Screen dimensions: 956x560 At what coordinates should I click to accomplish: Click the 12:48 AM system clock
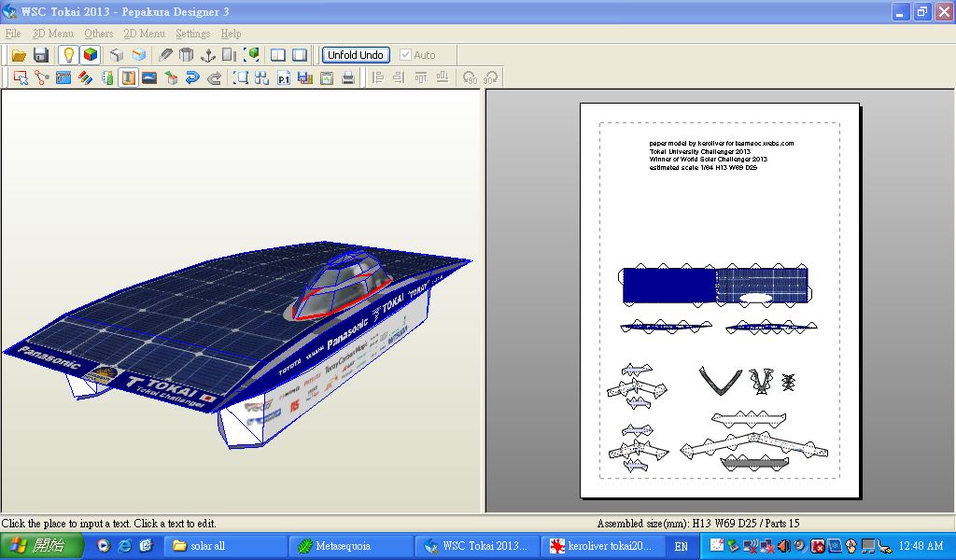tap(921, 547)
